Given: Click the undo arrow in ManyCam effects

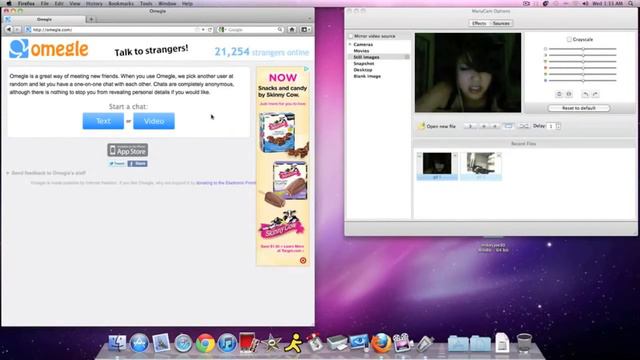Looking at the screenshot, I should [x=585, y=94].
